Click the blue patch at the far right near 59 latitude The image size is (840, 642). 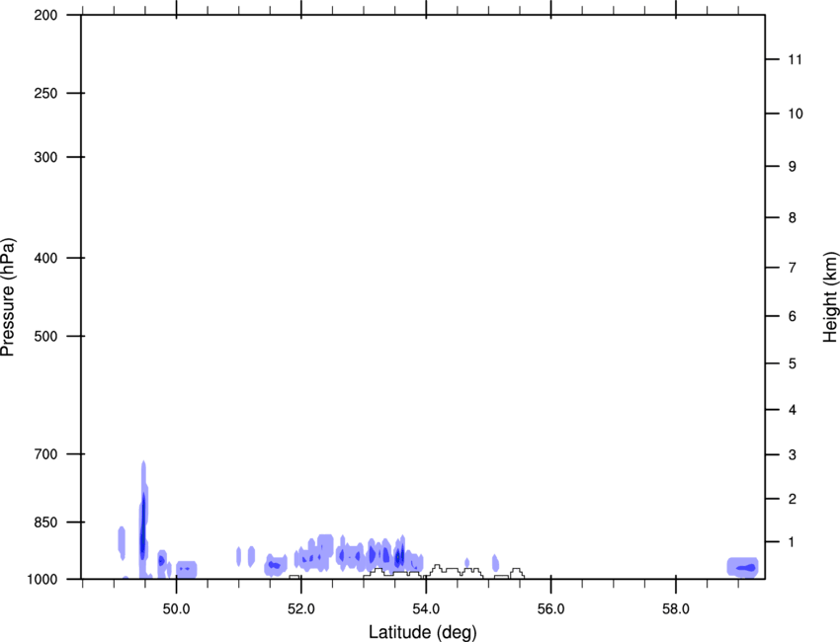[x=742, y=568]
